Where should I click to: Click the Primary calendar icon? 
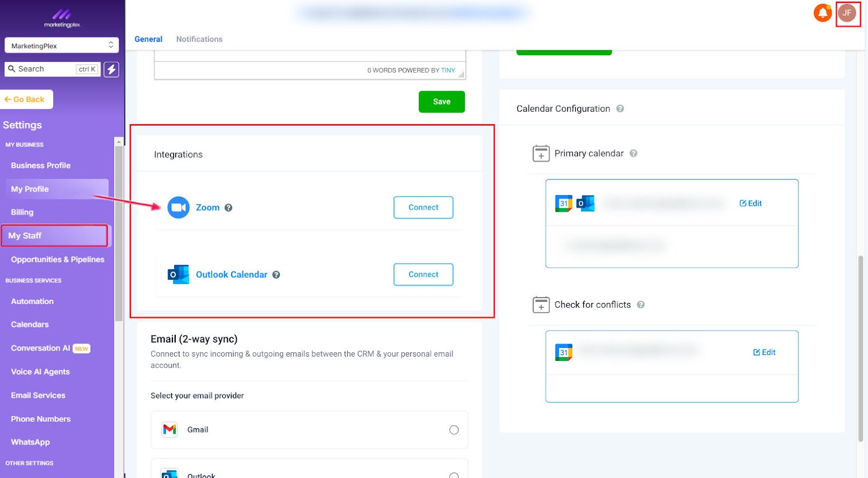tap(541, 153)
